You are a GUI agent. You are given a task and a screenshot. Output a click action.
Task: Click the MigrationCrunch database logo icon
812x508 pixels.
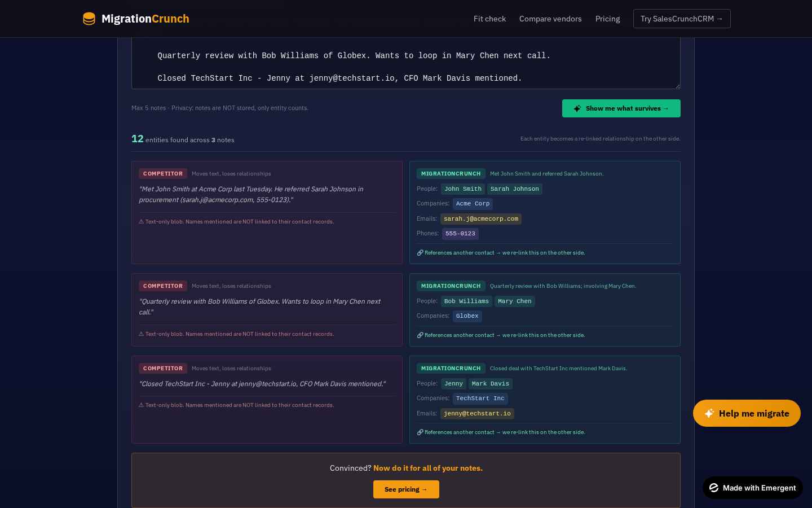click(x=89, y=19)
